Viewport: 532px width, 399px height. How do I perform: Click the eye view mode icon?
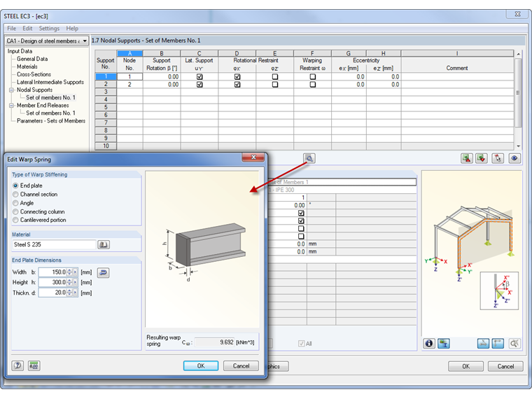click(x=514, y=158)
